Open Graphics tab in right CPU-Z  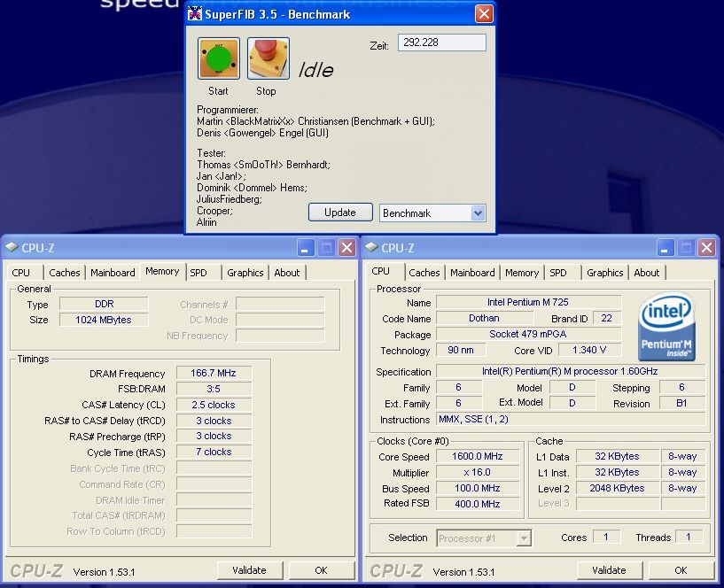(x=605, y=273)
